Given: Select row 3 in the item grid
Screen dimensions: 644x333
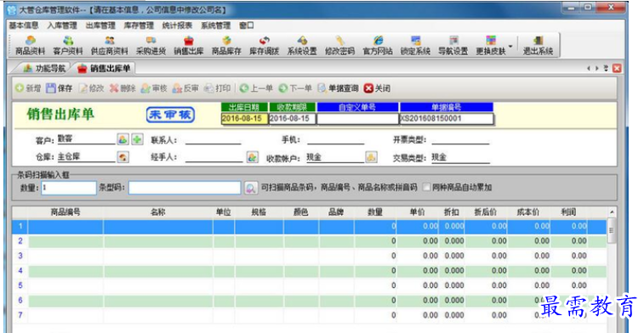Looking at the screenshot, I should [x=310, y=256].
